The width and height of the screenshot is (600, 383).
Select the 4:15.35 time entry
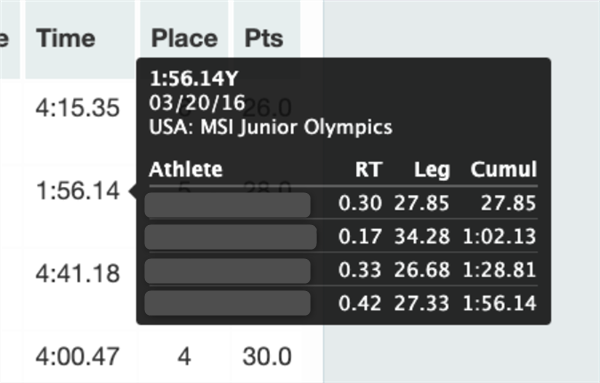click(x=78, y=108)
